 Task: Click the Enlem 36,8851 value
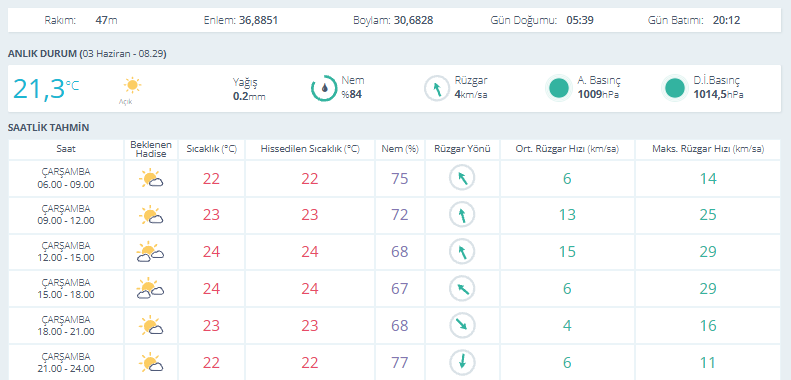(x=258, y=21)
